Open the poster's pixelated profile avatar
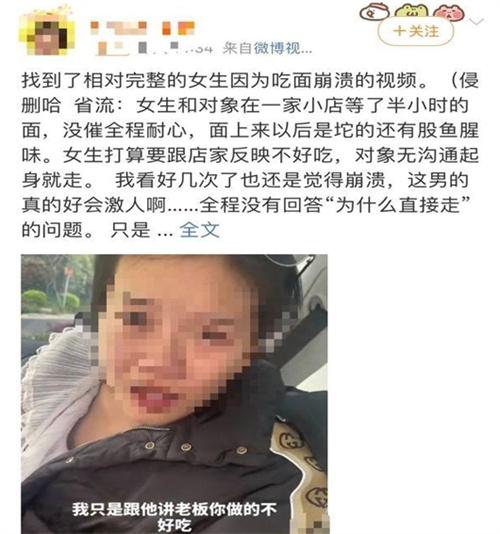500x534 pixels. coord(48,33)
